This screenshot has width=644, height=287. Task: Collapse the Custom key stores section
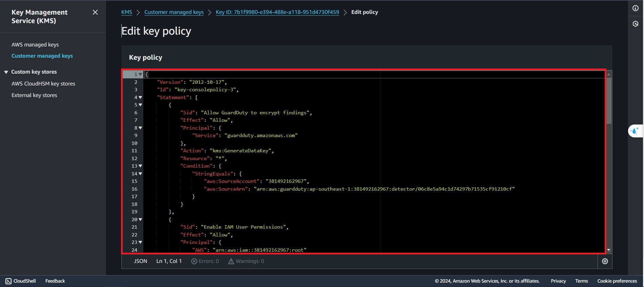(x=6, y=72)
